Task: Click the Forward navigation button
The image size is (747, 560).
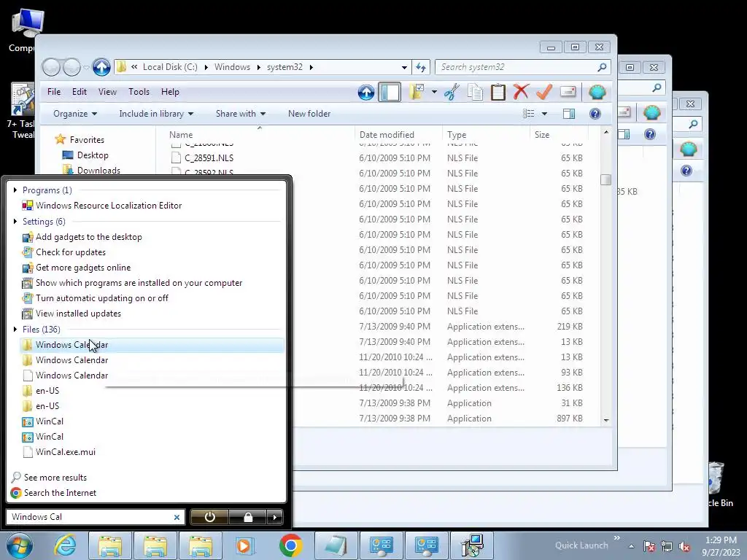Action: click(71, 67)
